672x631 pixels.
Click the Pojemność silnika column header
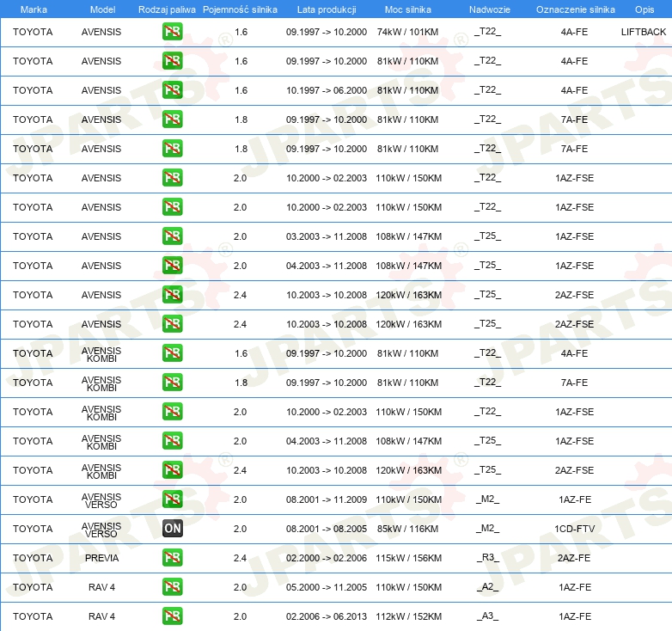(240, 9)
